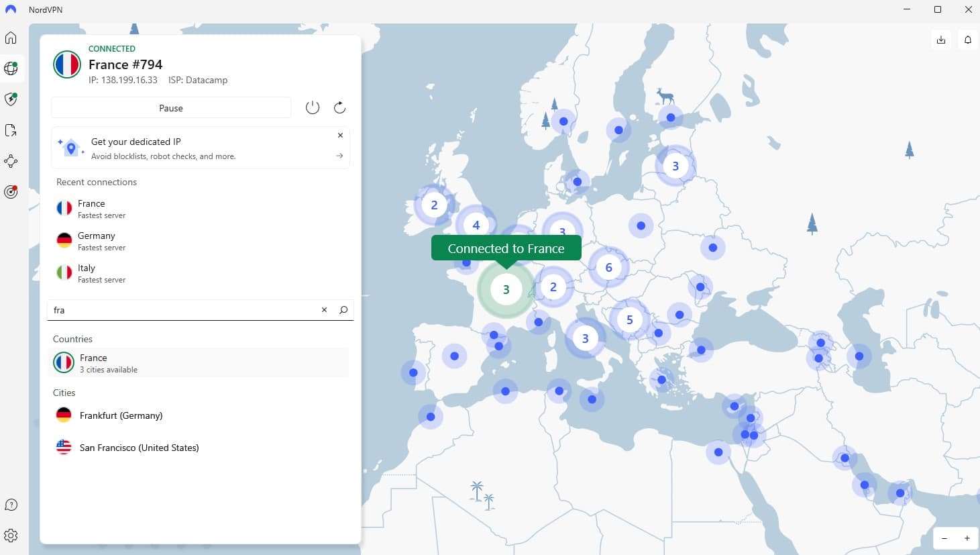
Task: Open the Dark Web Monitor target icon
Action: coord(11,192)
